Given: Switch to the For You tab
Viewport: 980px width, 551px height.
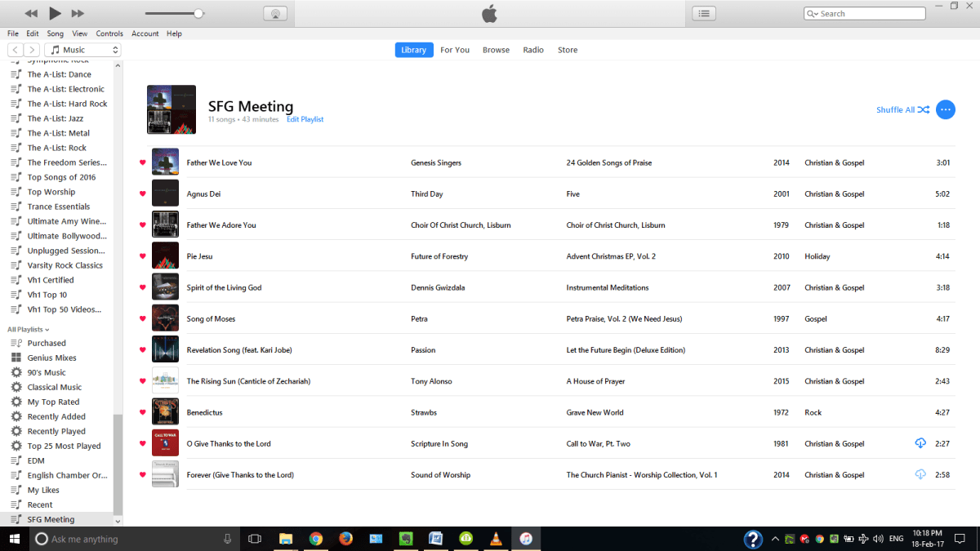Looking at the screenshot, I should click(x=455, y=50).
